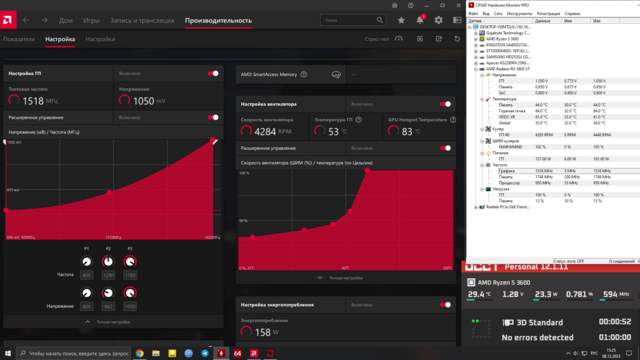Open AIDA64 from the taskbar
Viewport: 640px width, 360px height.
pos(238,353)
